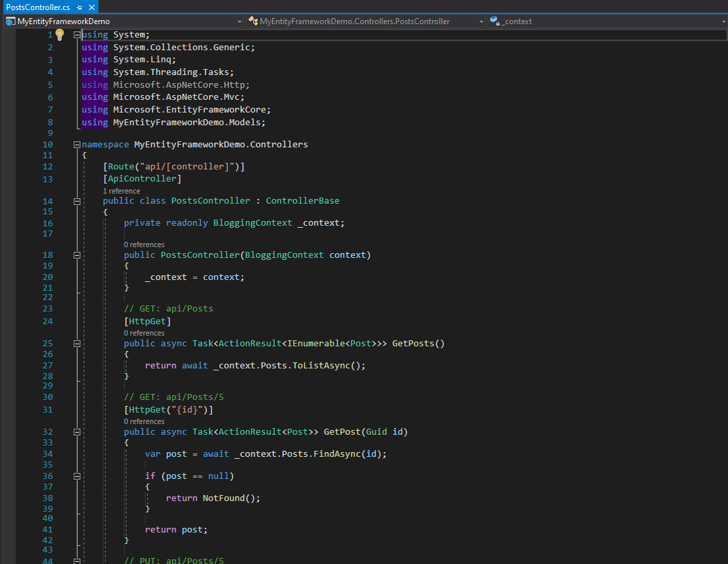
Task: Close the PostsController.cs tab
Action: coord(92,7)
